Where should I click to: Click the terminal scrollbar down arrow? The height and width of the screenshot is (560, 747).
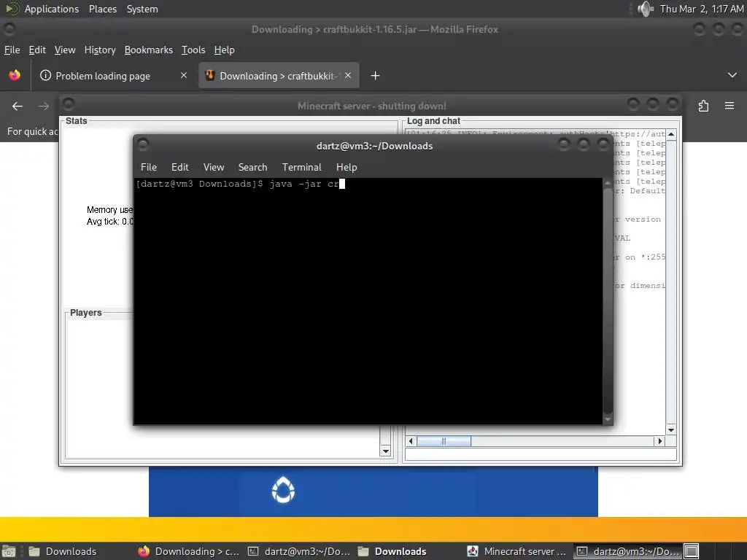(x=608, y=419)
